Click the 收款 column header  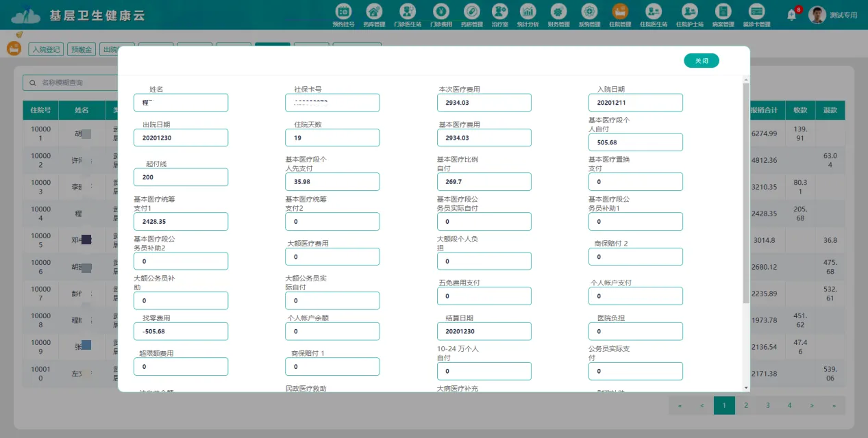click(x=800, y=110)
